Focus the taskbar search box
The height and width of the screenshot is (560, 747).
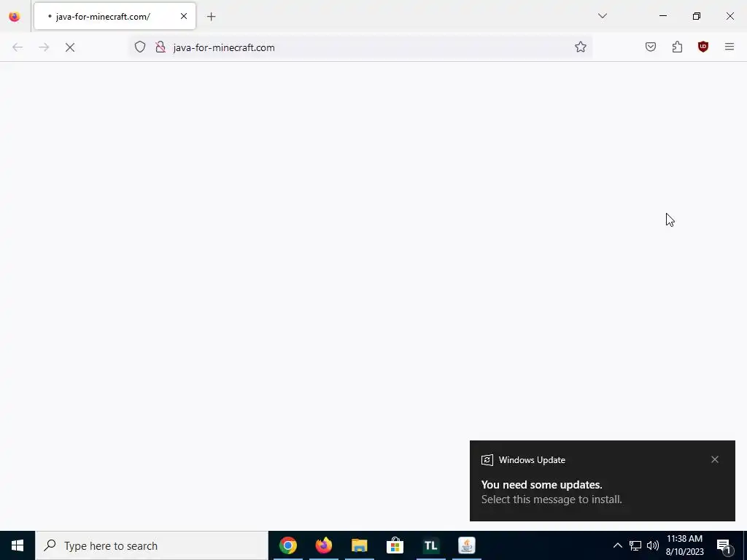pos(152,545)
